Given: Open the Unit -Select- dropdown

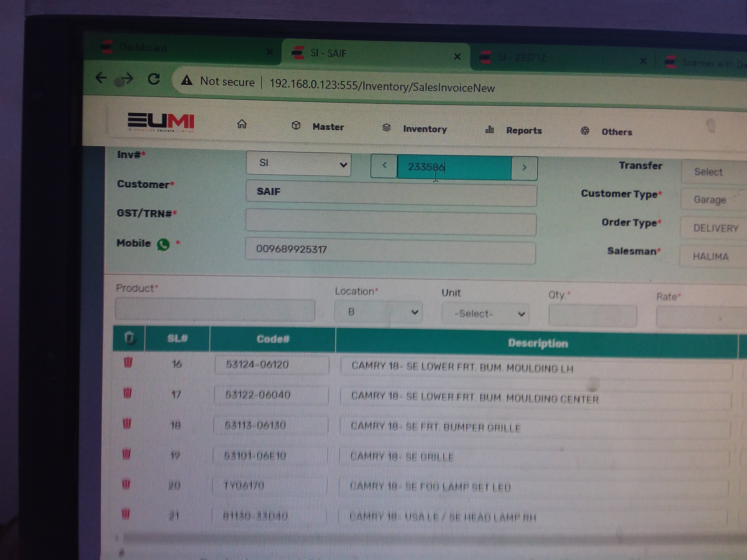Looking at the screenshot, I should pos(485,314).
